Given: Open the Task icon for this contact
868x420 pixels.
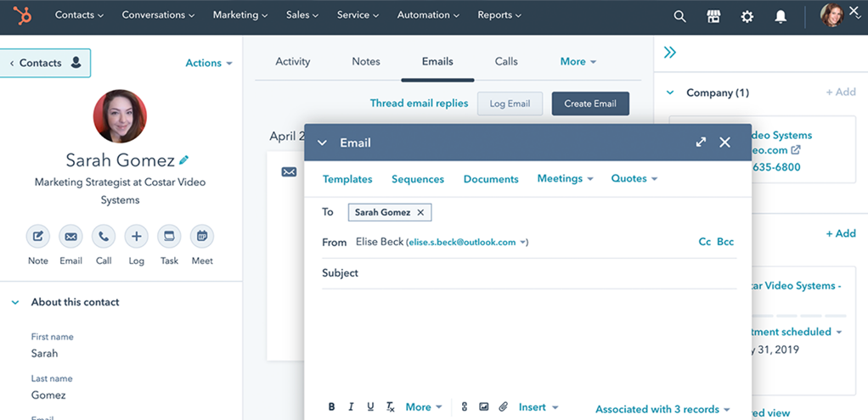Looking at the screenshot, I should click(x=169, y=237).
